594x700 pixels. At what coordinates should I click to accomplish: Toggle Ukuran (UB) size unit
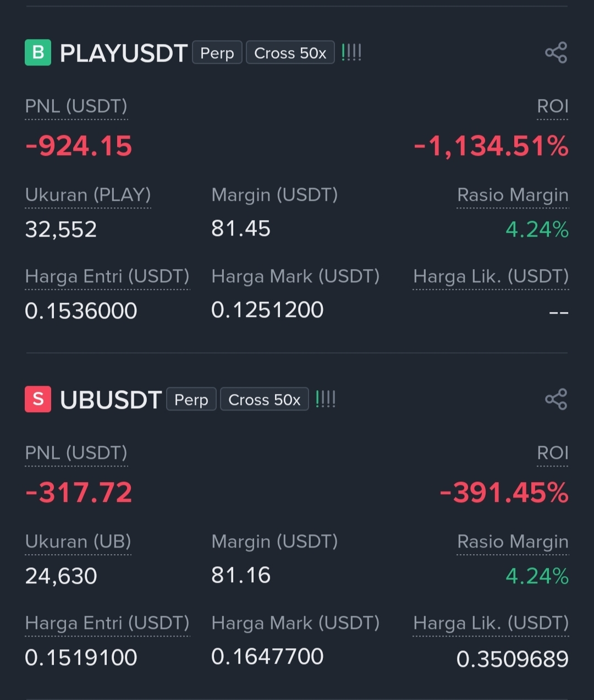click(x=78, y=542)
